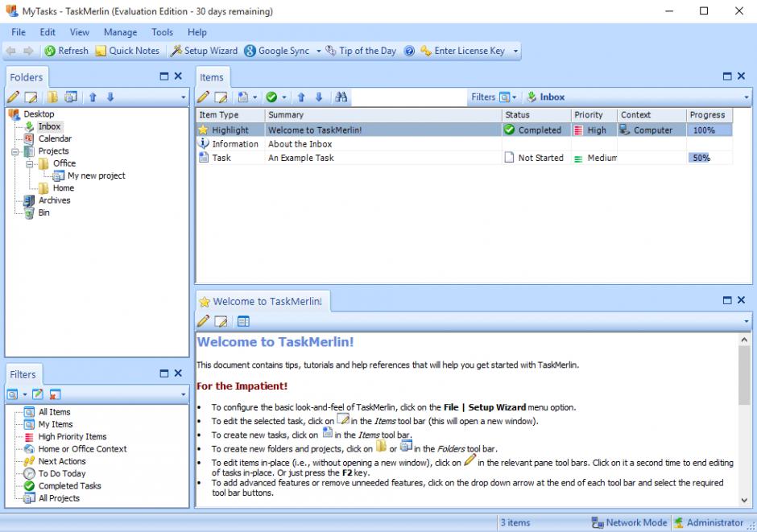The image size is (757, 532).
Task: Click the Summary column header
Action: click(383, 115)
